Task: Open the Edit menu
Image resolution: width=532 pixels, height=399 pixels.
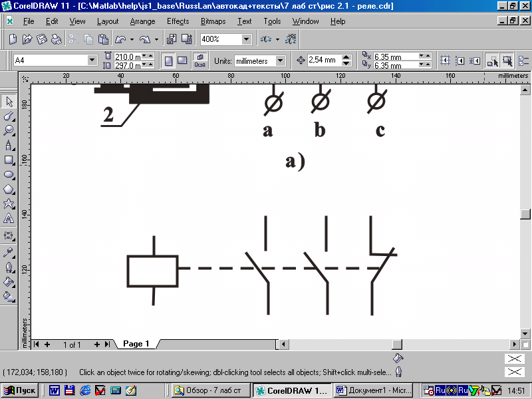Action: (52, 21)
